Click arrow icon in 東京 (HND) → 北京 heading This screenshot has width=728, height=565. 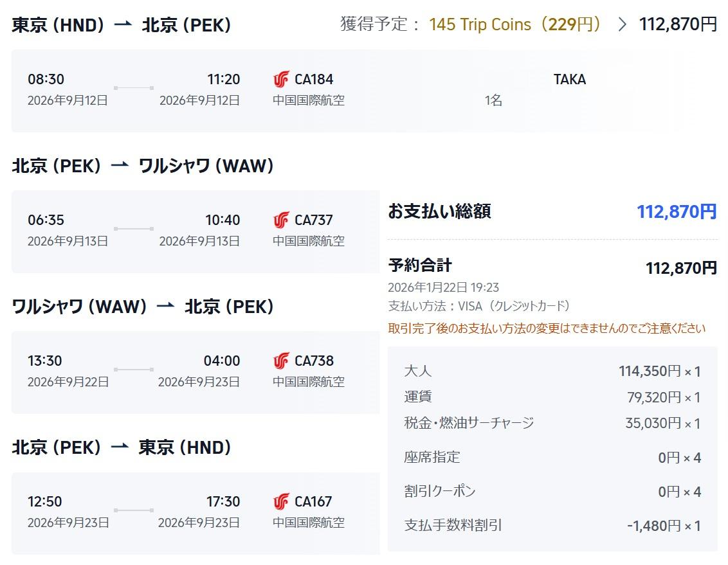[123, 24]
